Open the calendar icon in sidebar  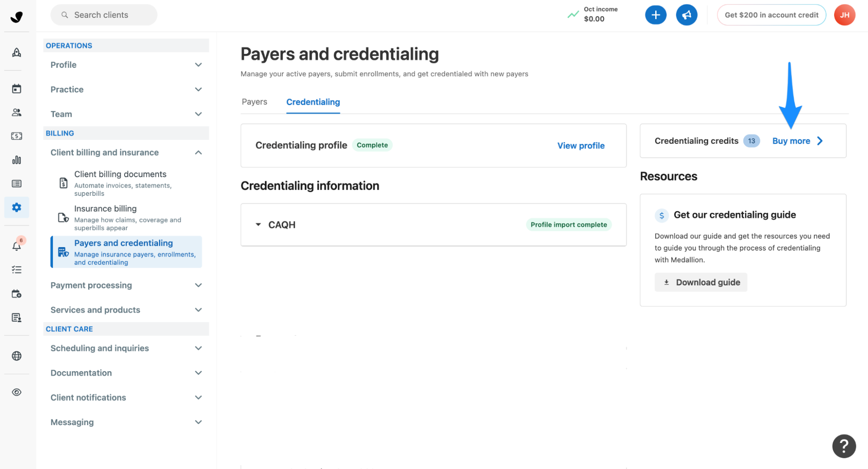(17, 89)
